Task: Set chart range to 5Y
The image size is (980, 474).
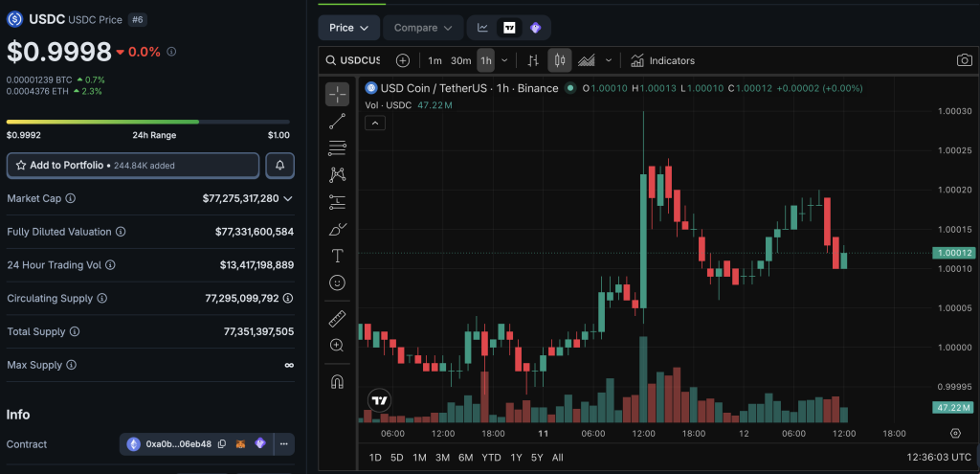Action: click(537, 457)
